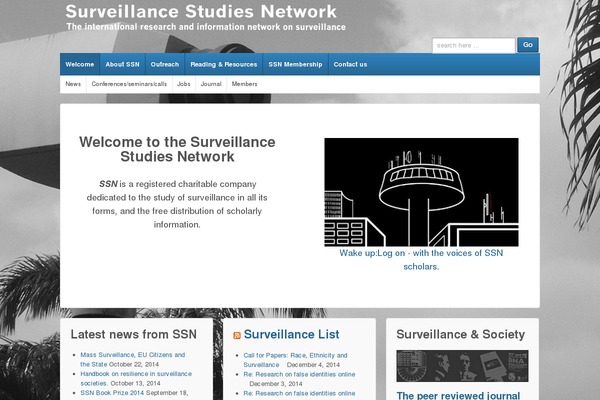
Task: Open the About SSN menu item
Action: [122, 64]
